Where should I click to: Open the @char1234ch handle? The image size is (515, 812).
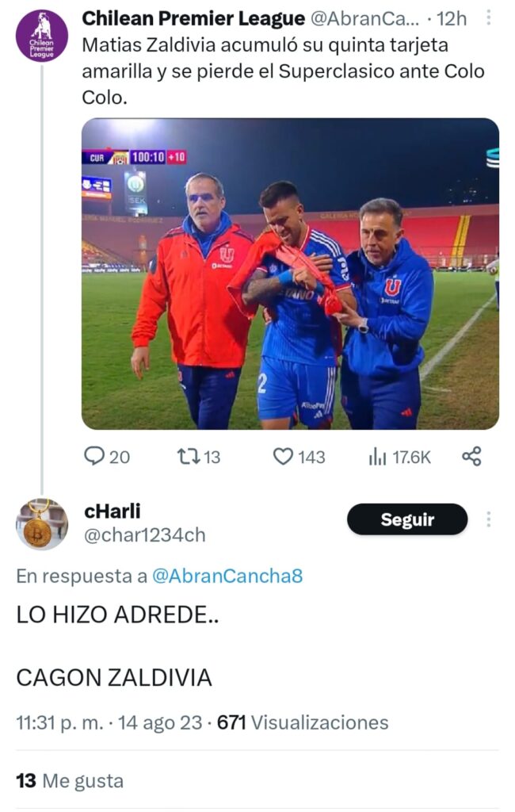coord(144,535)
